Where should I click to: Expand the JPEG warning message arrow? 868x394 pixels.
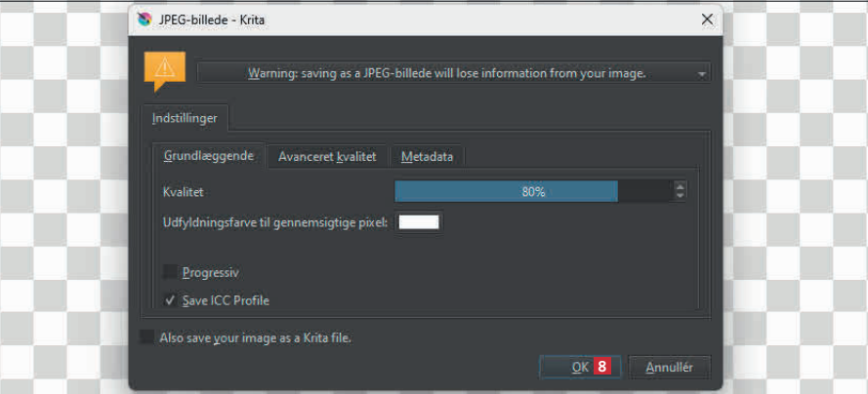(701, 73)
